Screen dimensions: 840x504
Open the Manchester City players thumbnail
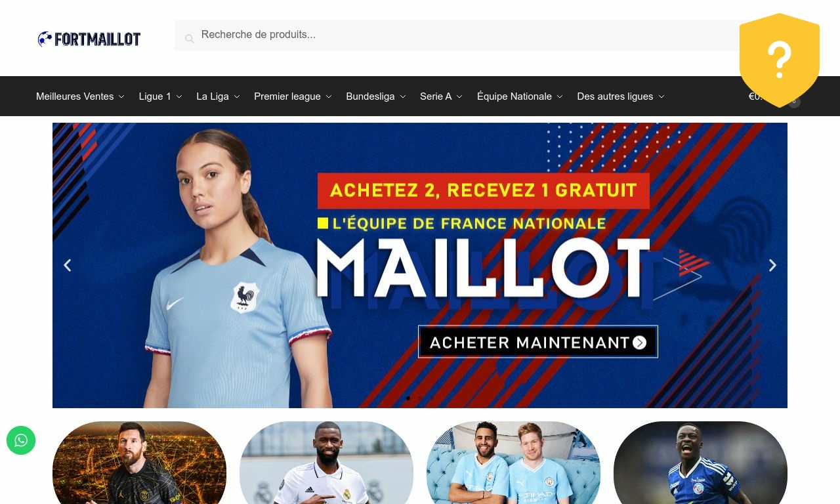513,463
